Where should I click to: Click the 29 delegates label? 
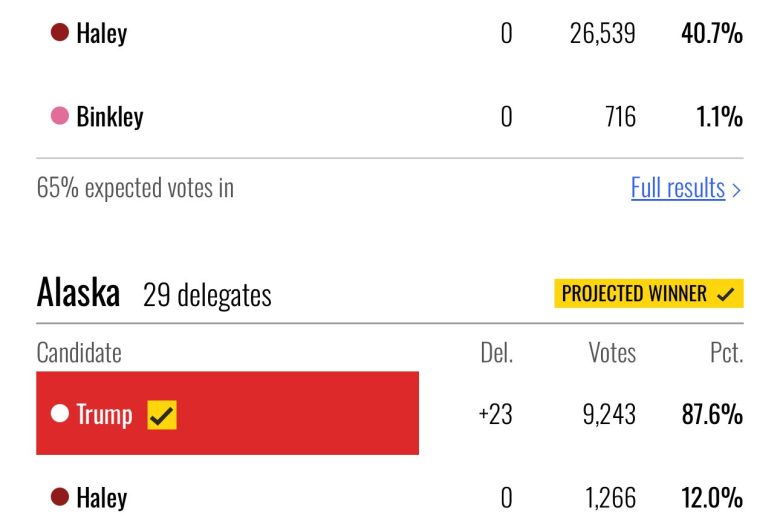click(207, 295)
